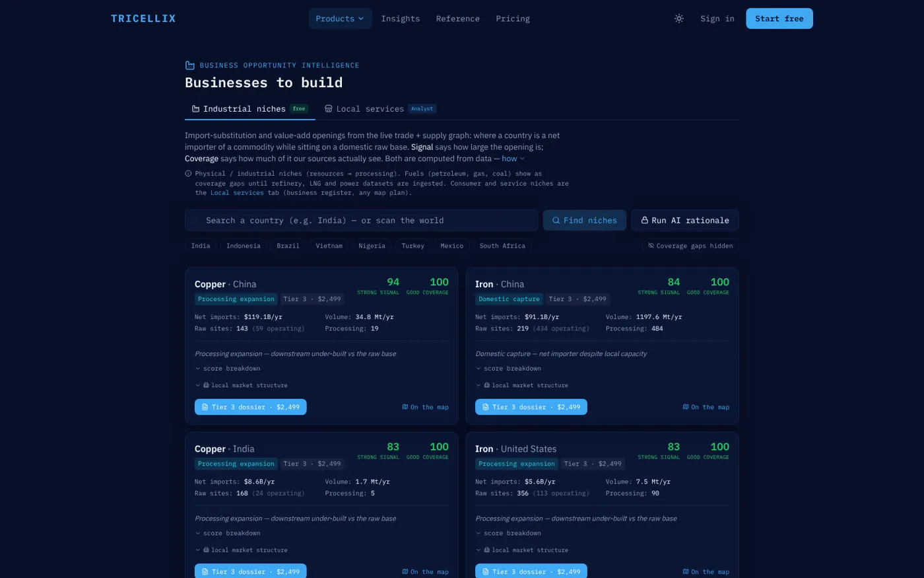Expand local market structure on Copper China card
924x578 pixels.
[241, 385]
